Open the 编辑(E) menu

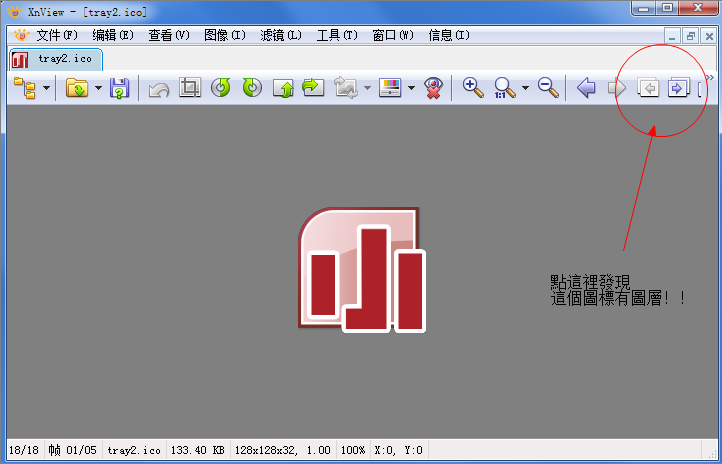click(113, 35)
